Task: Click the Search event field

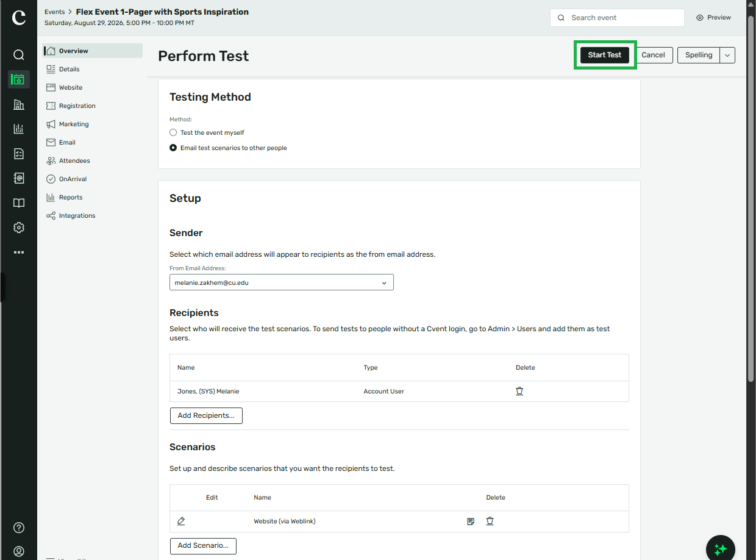Action: [x=617, y=18]
